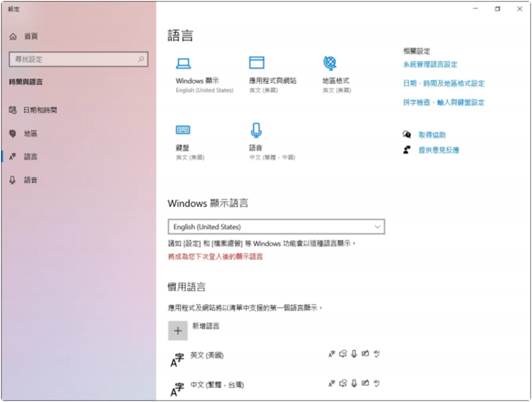Image resolution: width=532 pixels, height=402 pixels.
Task: Expand the Windows 顯示語言 dropdown
Action: [x=276, y=227]
